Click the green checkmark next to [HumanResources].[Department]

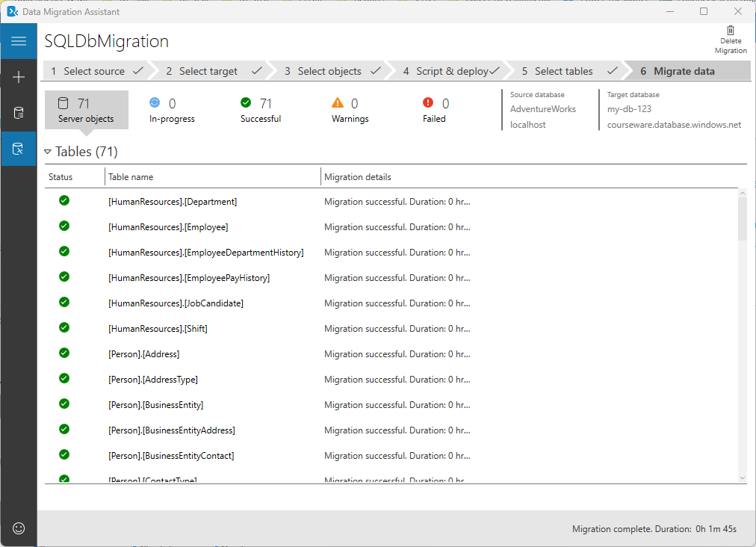click(63, 200)
